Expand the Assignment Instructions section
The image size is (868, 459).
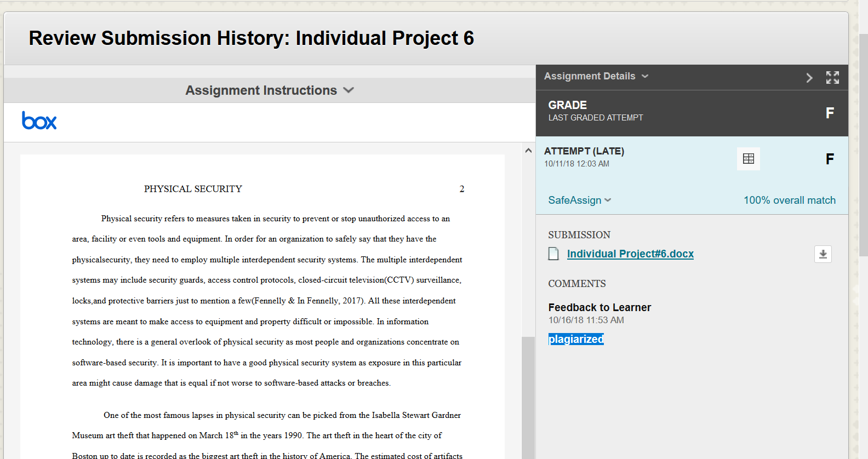click(270, 90)
